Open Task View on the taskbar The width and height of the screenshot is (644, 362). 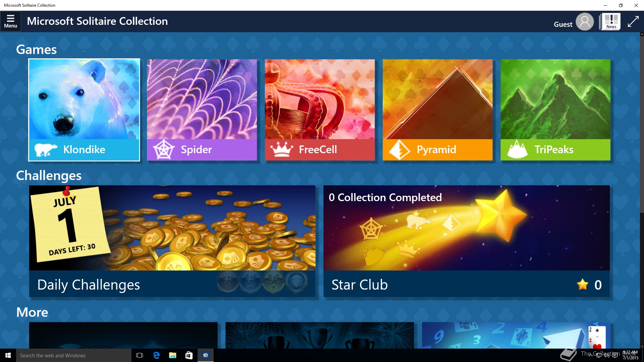(140, 355)
